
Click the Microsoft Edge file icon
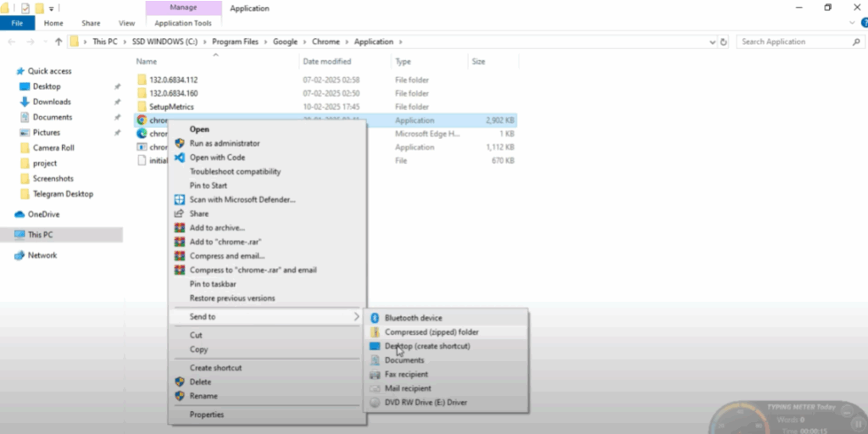[142, 133]
